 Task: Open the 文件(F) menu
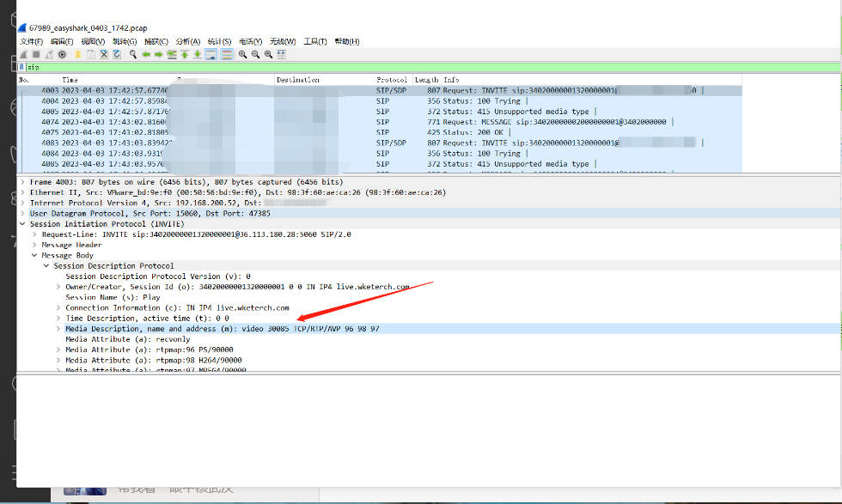31,41
